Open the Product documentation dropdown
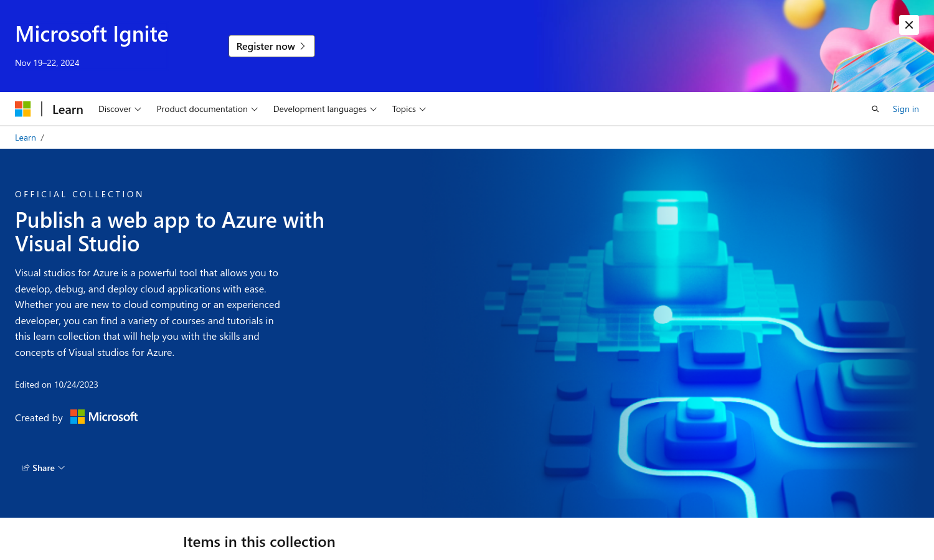 click(207, 109)
